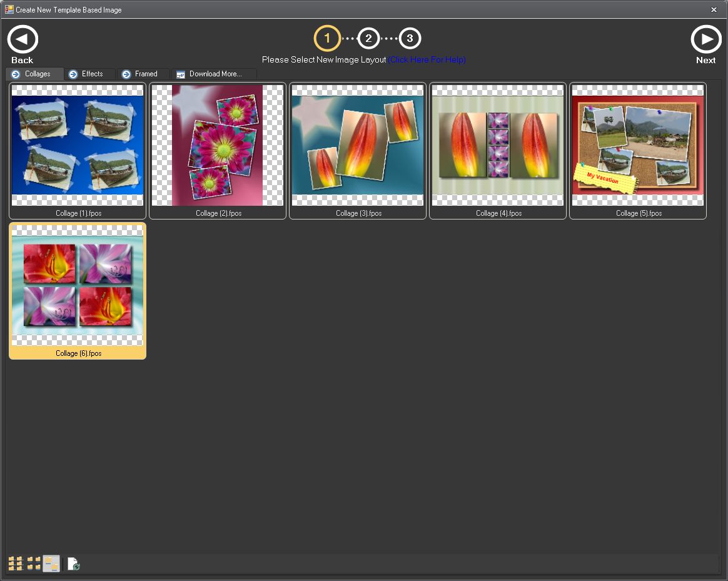Jump to wizard step 2 circle
This screenshot has width=728, height=581.
click(368, 39)
